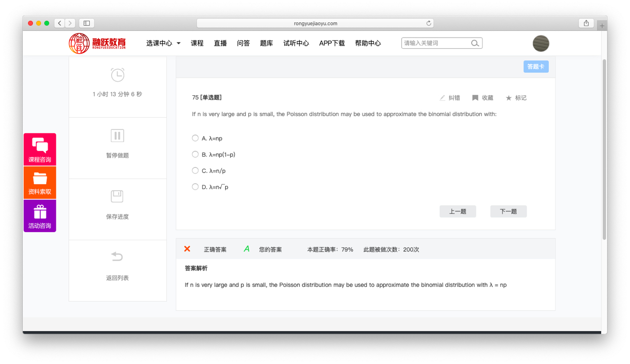This screenshot has height=364, width=630.
Task: Bookmark this question with 收藏 icon
Action: (x=475, y=98)
